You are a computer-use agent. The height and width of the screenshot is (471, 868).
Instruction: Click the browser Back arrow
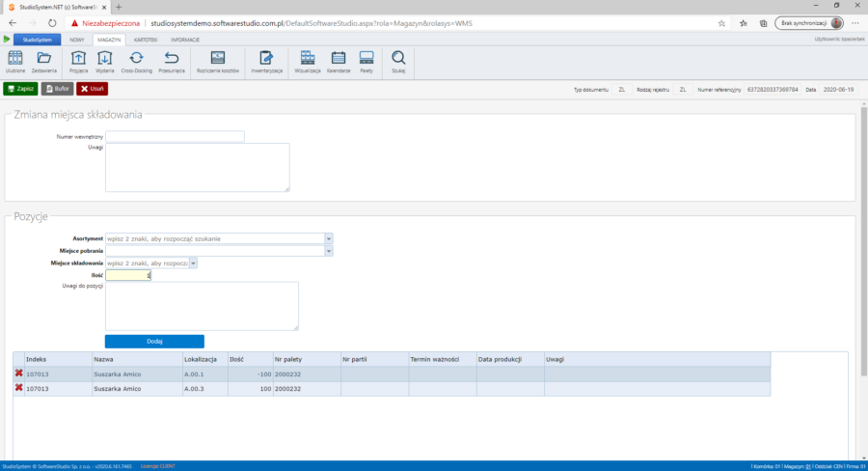13,23
